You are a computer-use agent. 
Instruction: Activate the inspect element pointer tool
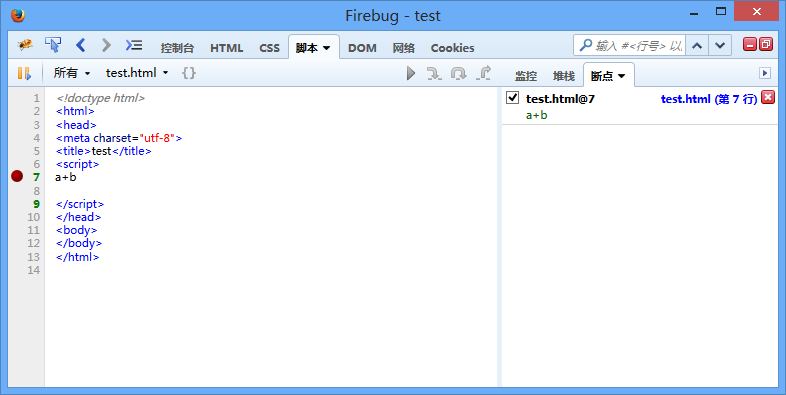click(53, 45)
